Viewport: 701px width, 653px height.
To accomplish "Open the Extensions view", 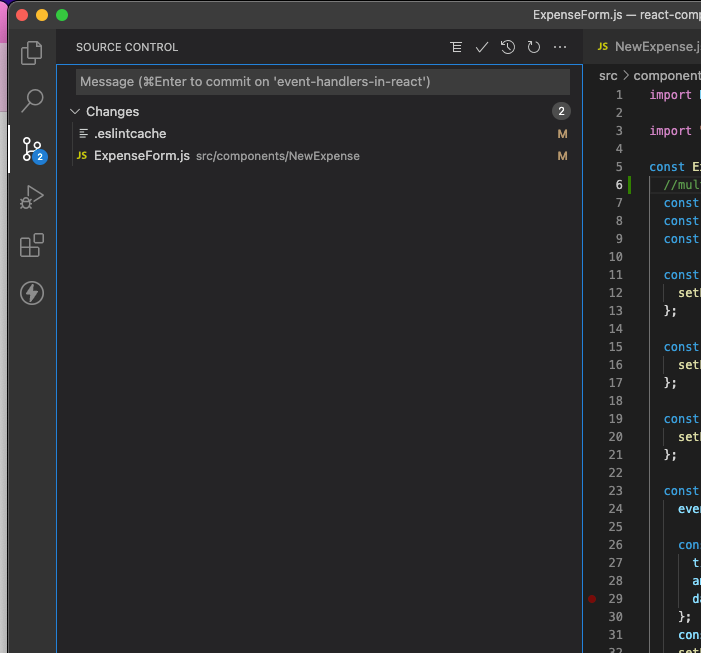I will pyautogui.click(x=32, y=245).
